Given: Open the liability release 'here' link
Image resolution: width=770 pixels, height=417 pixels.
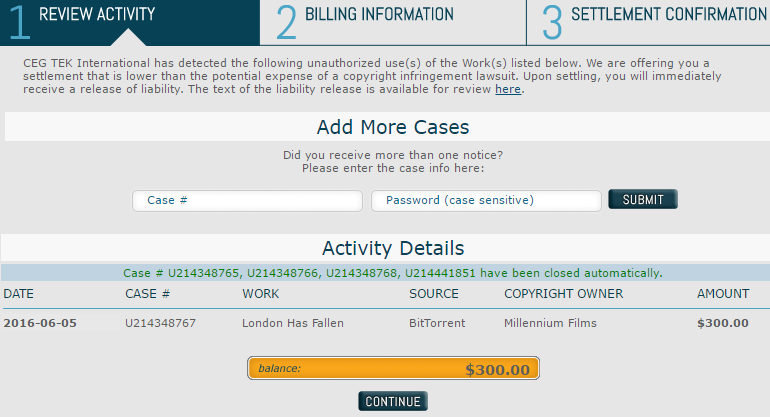Looking at the screenshot, I should click(508, 89).
